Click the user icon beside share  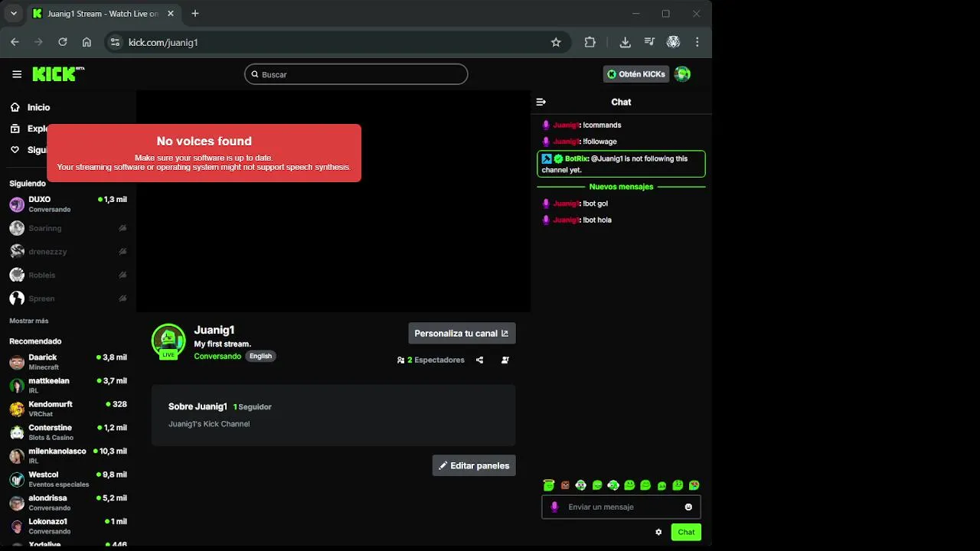pyautogui.click(x=505, y=360)
